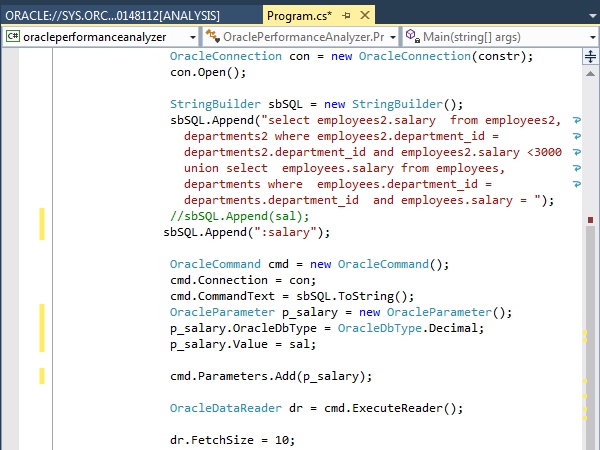Viewport: 600px width, 450px height.
Task: Click the method icon beside Main(string[] args)
Action: click(412, 36)
